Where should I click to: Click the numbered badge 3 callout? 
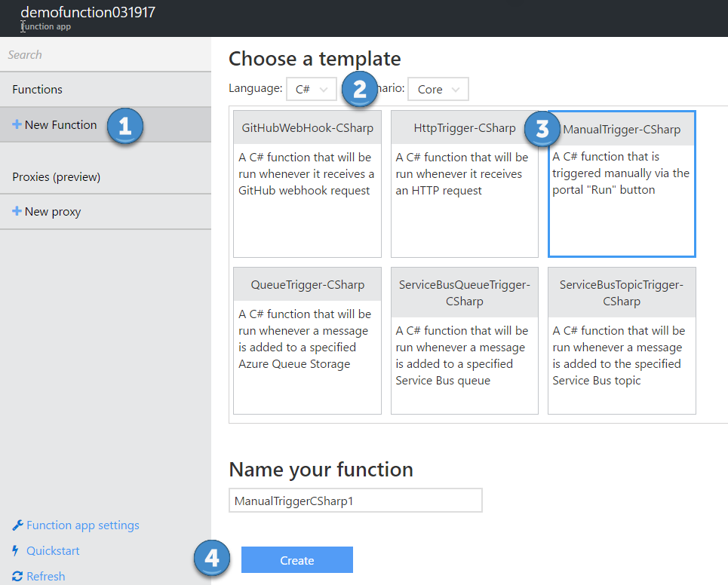click(542, 128)
